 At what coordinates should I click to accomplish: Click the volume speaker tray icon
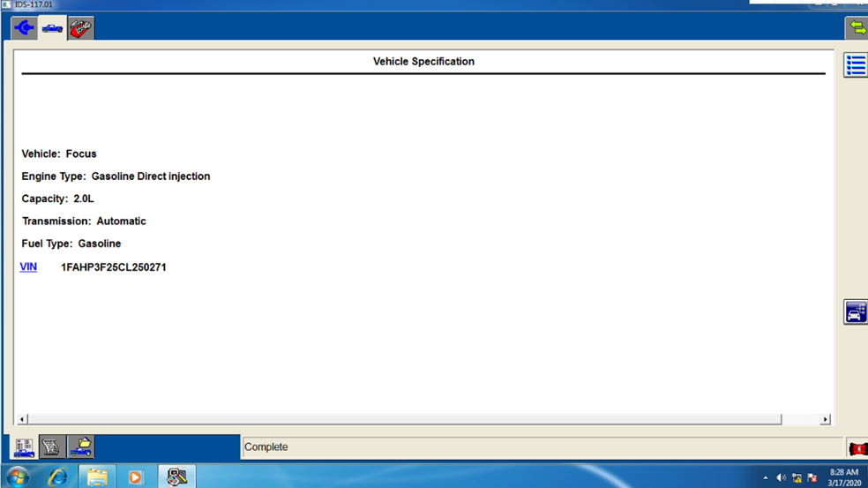[781, 477]
